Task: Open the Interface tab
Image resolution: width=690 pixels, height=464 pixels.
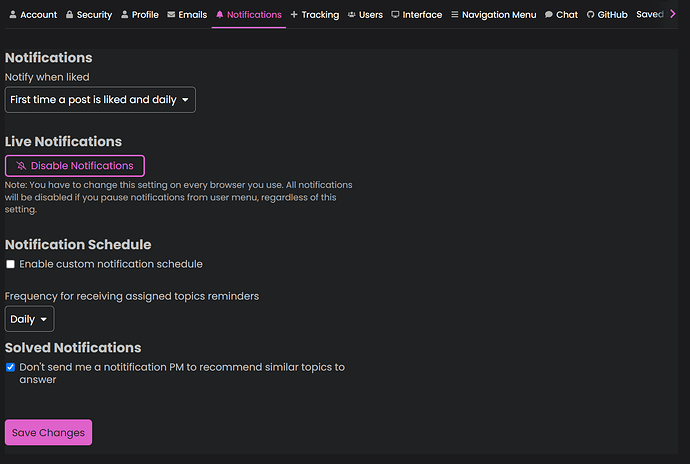Action: (x=417, y=15)
